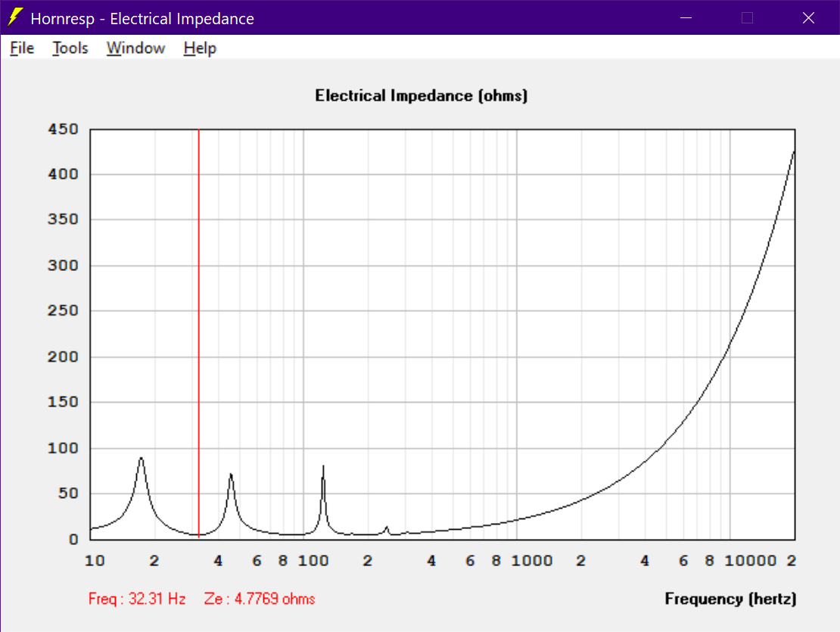840x632 pixels.
Task: Close the Electrical Impedance window
Action: point(808,17)
